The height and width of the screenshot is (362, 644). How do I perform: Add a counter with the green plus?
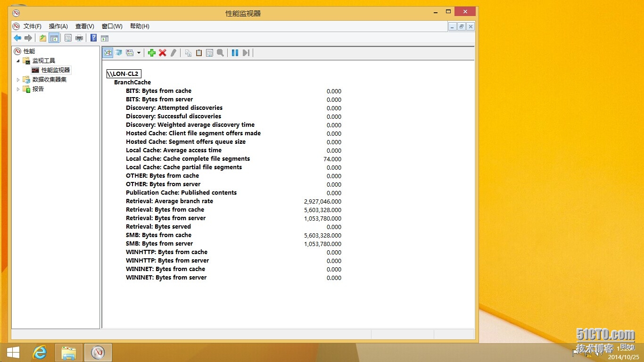(x=151, y=53)
